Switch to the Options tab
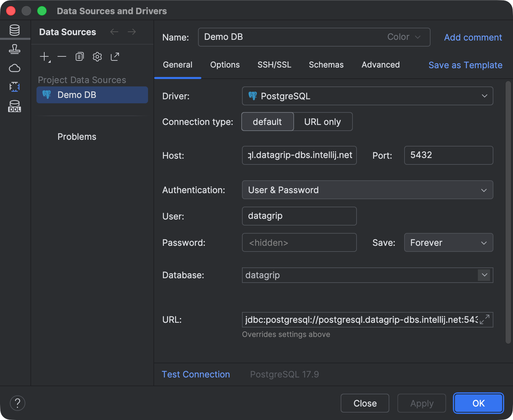 [x=225, y=65]
